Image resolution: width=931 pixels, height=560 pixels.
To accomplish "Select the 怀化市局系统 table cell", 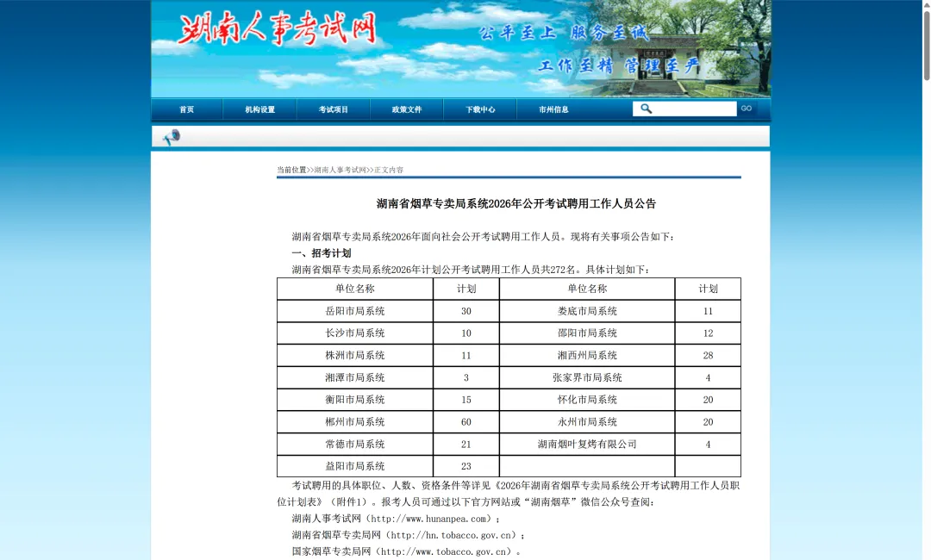I will (587, 400).
